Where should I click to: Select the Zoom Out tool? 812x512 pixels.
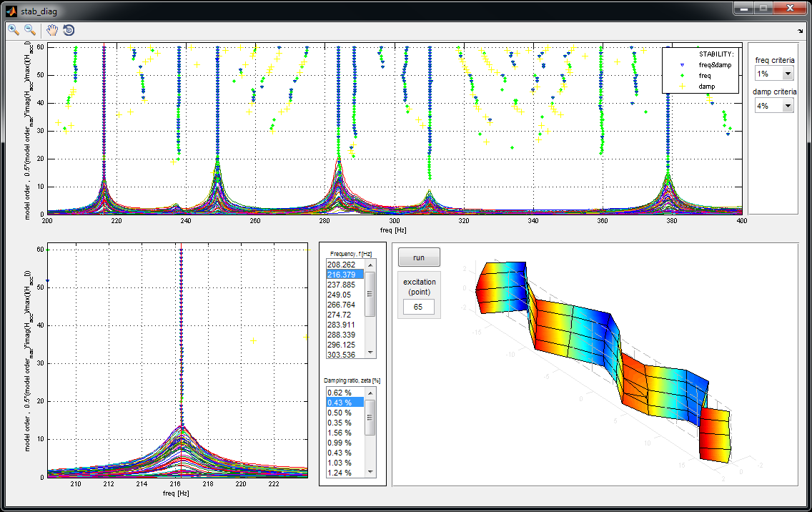(30, 30)
